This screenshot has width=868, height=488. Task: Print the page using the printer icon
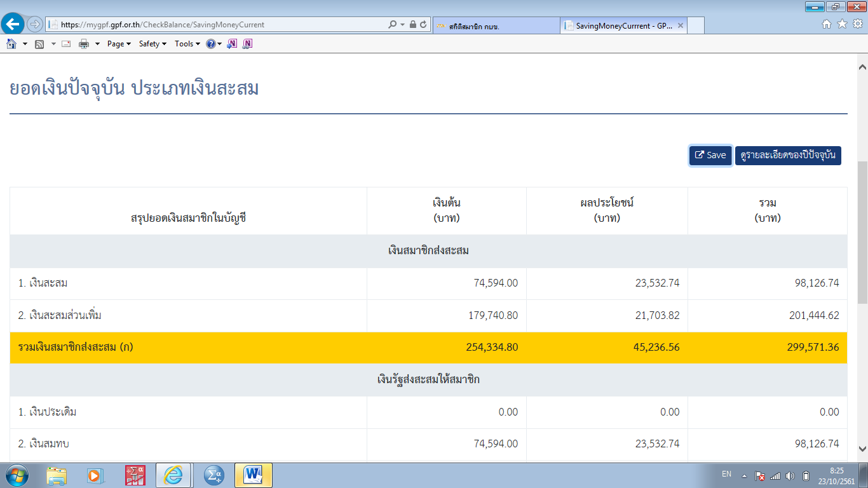tap(84, 44)
